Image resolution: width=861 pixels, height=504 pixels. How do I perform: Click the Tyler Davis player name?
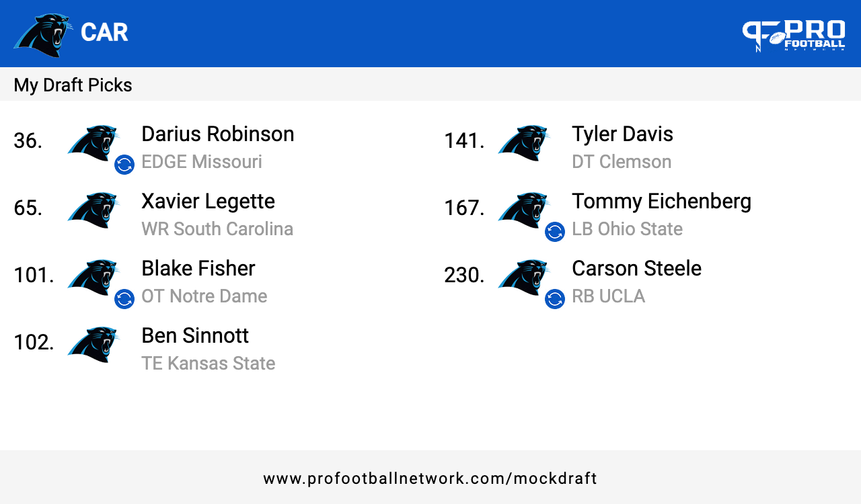point(622,134)
